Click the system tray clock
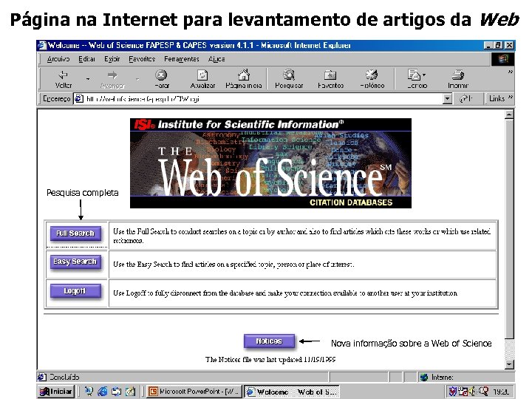This screenshot has height=399, width=532. pyautogui.click(x=501, y=392)
